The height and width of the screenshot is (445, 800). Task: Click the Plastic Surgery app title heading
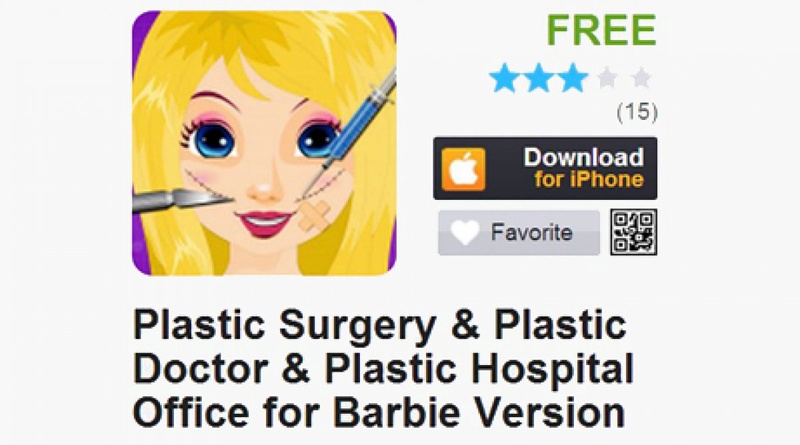(383, 368)
